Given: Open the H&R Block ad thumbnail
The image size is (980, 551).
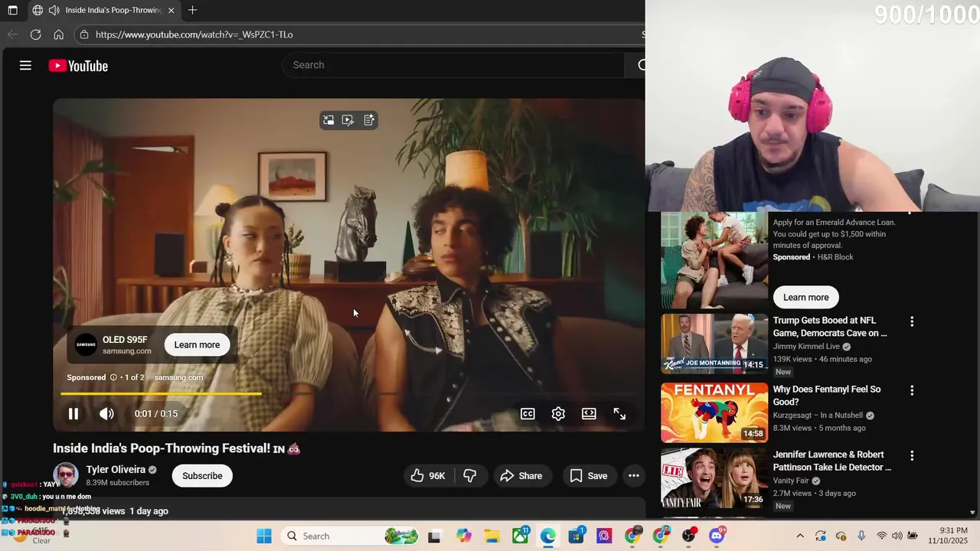Looking at the screenshot, I should click(714, 260).
